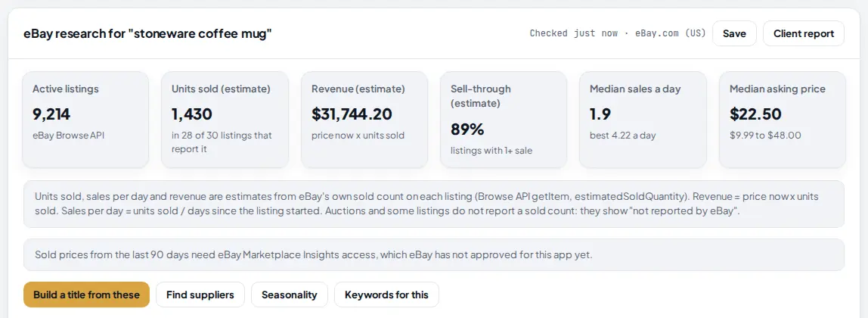This screenshot has height=318, width=868.
Task: Select the Active listings card
Action: (85, 120)
